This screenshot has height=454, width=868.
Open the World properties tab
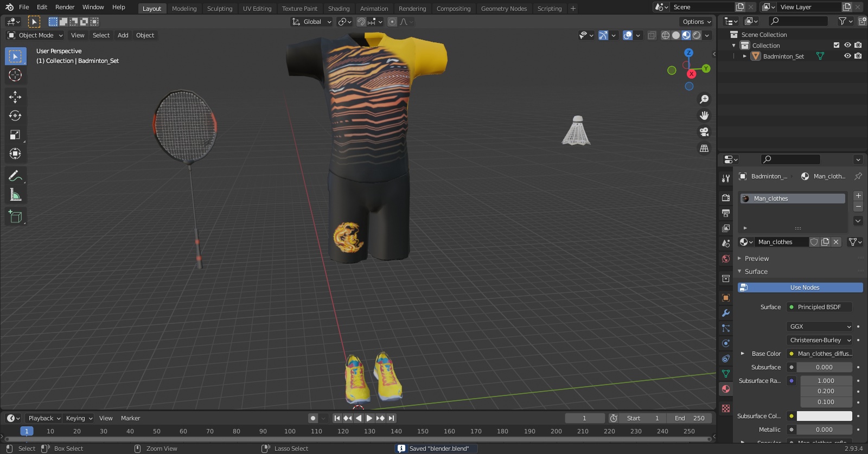pyautogui.click(x=726, y=258)
